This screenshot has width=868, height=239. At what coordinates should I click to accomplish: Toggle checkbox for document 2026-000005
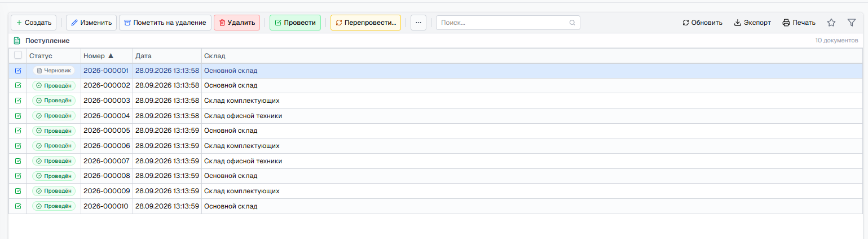point(18,131)
